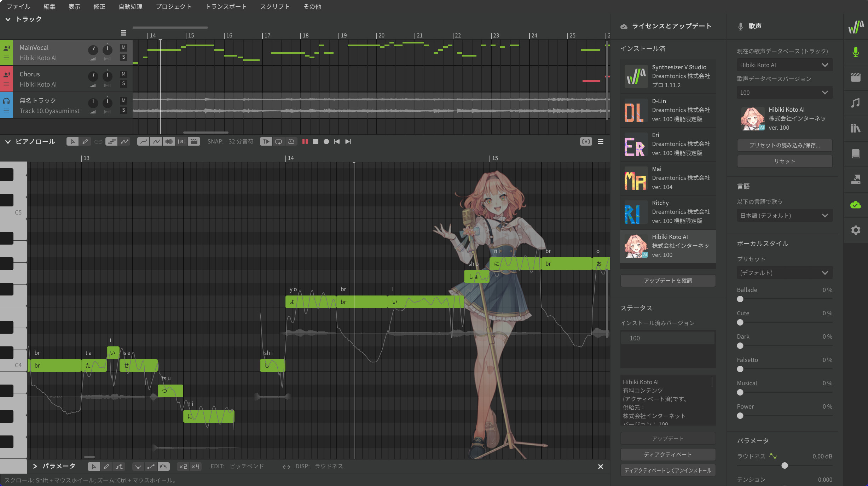Open the clapperboard panel in right sidebar

click(856, 77)
